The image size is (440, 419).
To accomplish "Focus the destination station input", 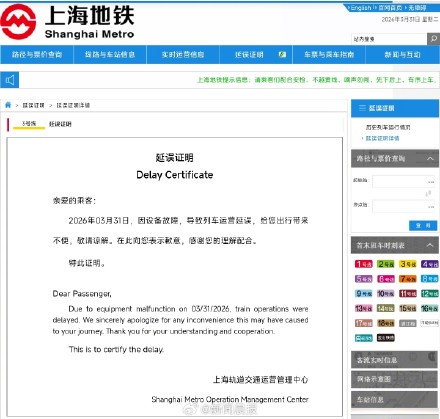I will 403,207.
